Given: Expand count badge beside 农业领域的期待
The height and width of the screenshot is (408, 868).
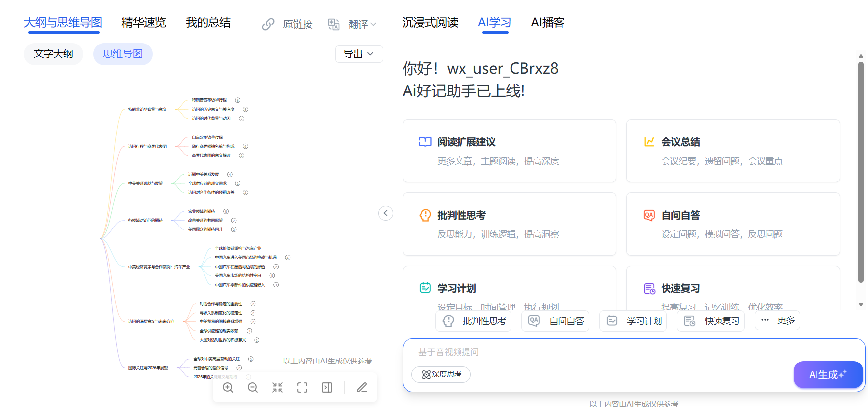Looking at the screenshot, I should [x=226, y=211].
